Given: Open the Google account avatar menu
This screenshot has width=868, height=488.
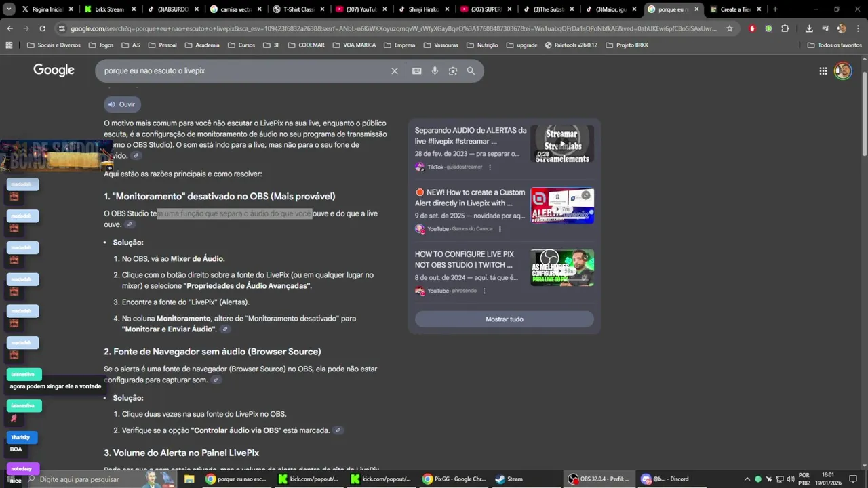Looking at the screenshot, I should [x=842, y=71].
